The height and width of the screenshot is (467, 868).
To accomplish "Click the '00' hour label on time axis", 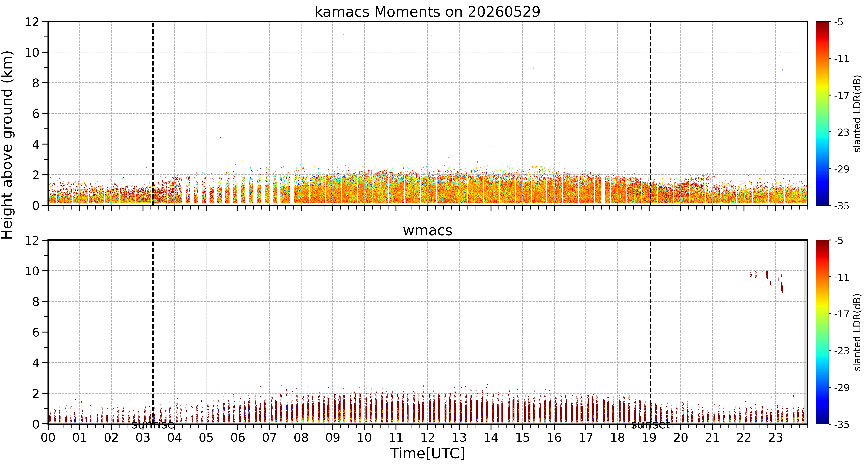I will (x=48, y=438).
